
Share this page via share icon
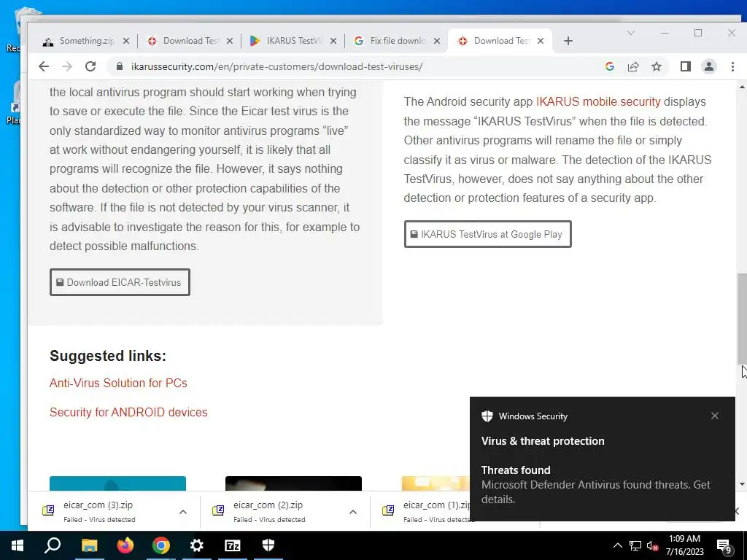[633, 66]
